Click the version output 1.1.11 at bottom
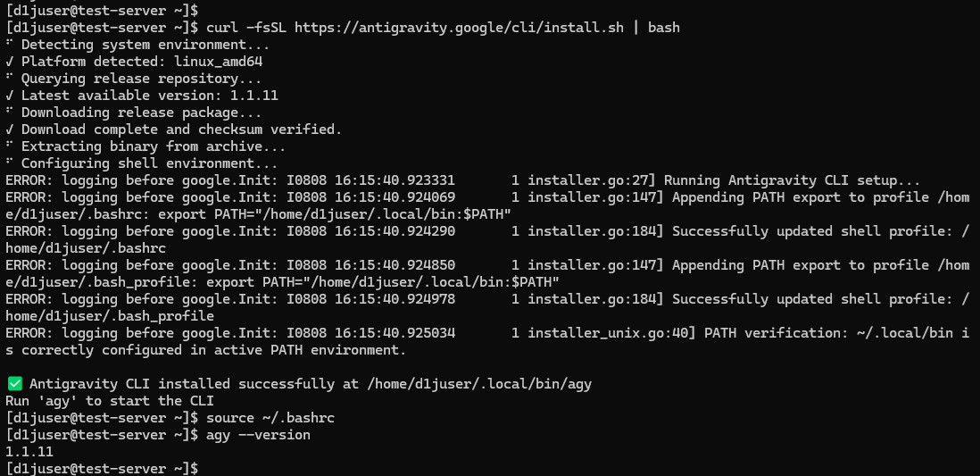The image size is (980, 476). [29, 451]
